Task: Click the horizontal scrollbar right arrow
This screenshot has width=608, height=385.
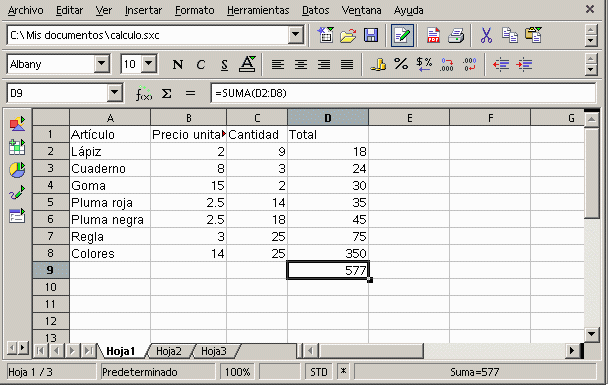Action: pyautogui.click(x=572, y=351)
